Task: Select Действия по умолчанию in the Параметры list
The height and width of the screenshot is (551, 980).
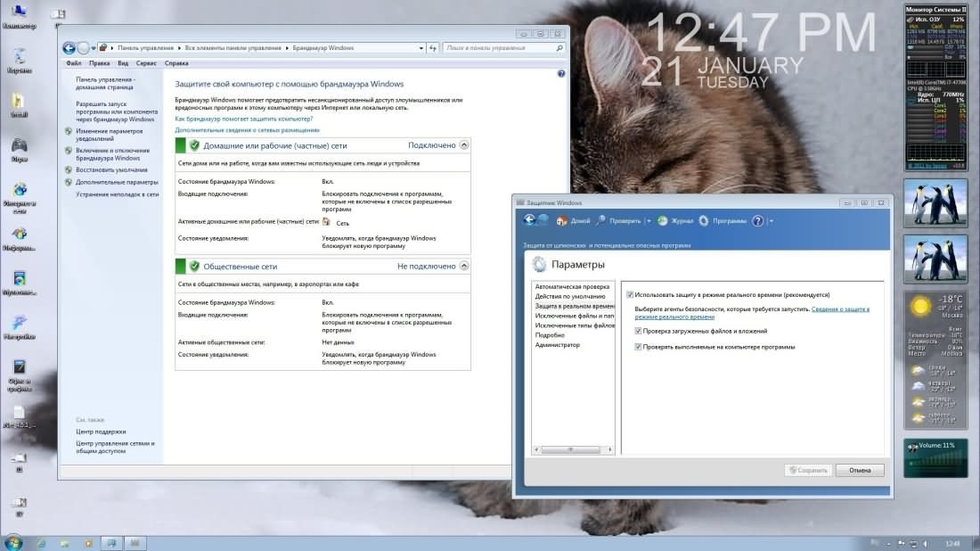Action: coord(570,296)
